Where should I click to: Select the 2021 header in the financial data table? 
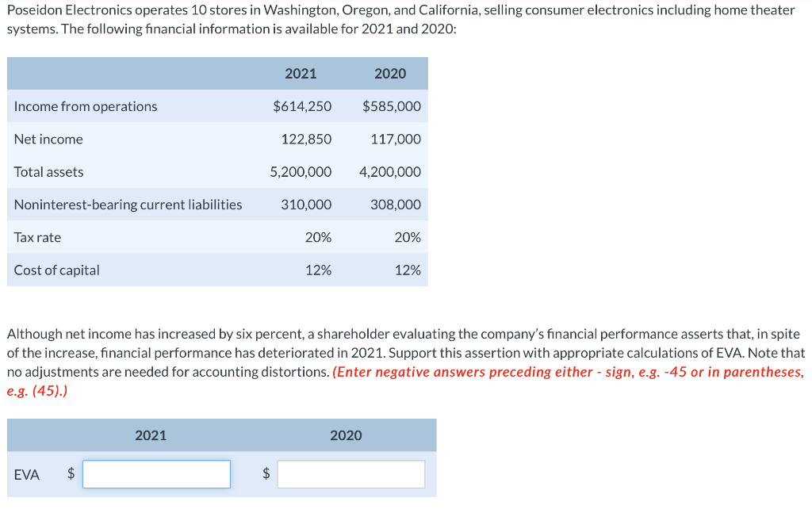coord(301,74)
